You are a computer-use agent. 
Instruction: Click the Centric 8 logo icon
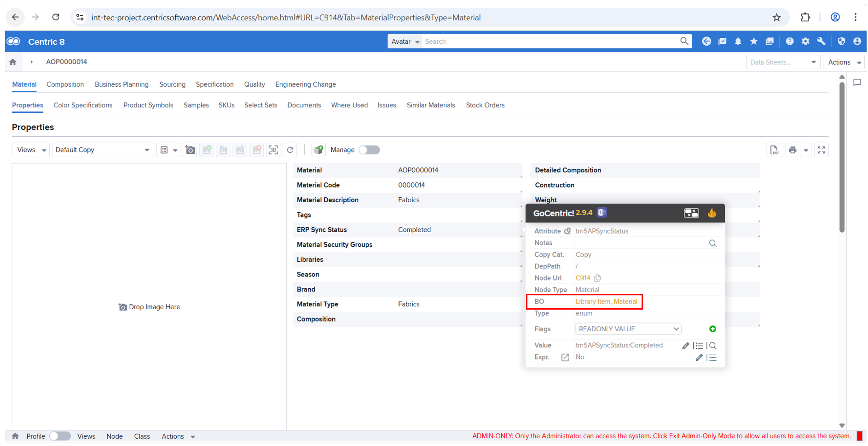point(13,41)
